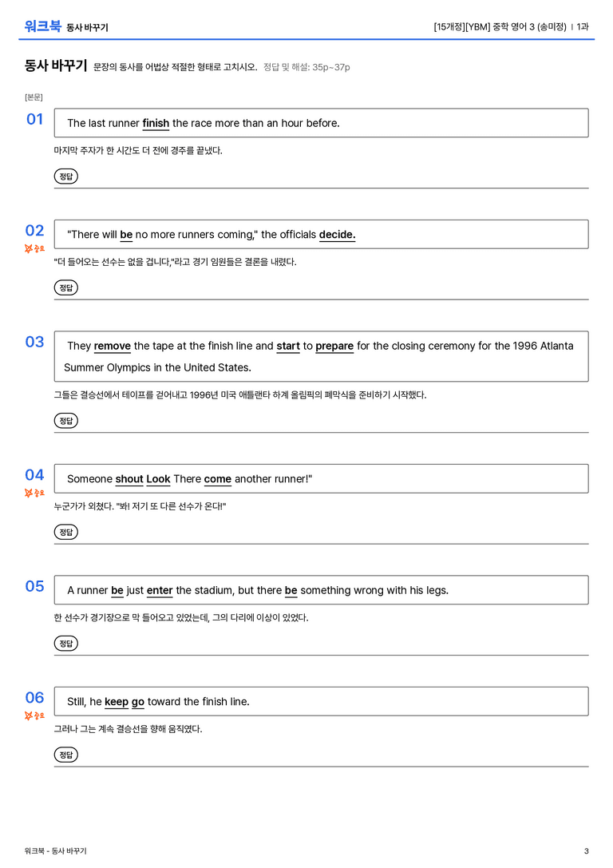Click the underlined verb 'prepare' in sentence 03
Image resolution: width=613 pixels, height=868 pixels.
point(334,346)
